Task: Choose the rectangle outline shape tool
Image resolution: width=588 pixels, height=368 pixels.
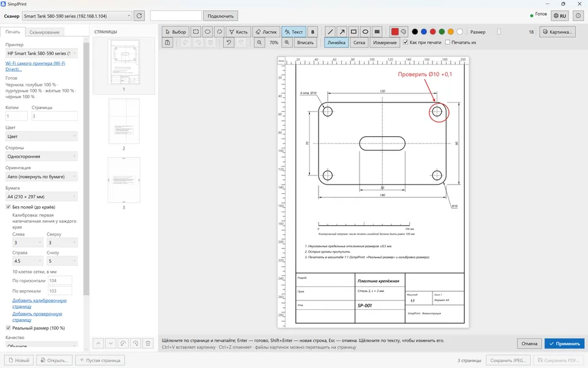Action: tap(353, 32)
